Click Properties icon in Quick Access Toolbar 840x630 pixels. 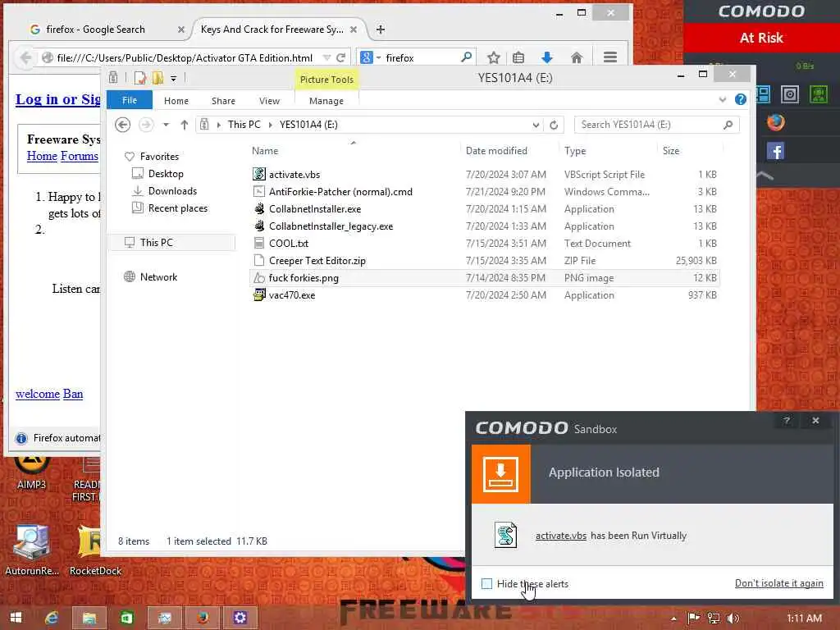[140, 78]
